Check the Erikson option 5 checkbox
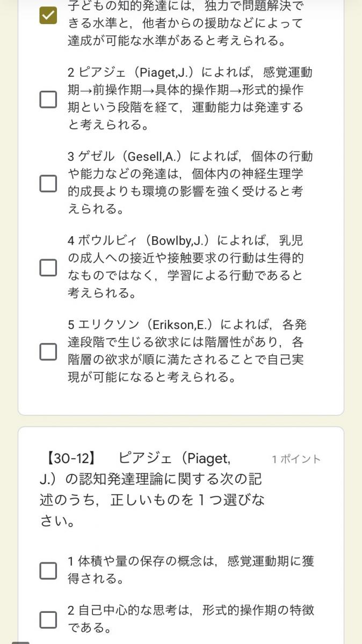 [48, 352]
